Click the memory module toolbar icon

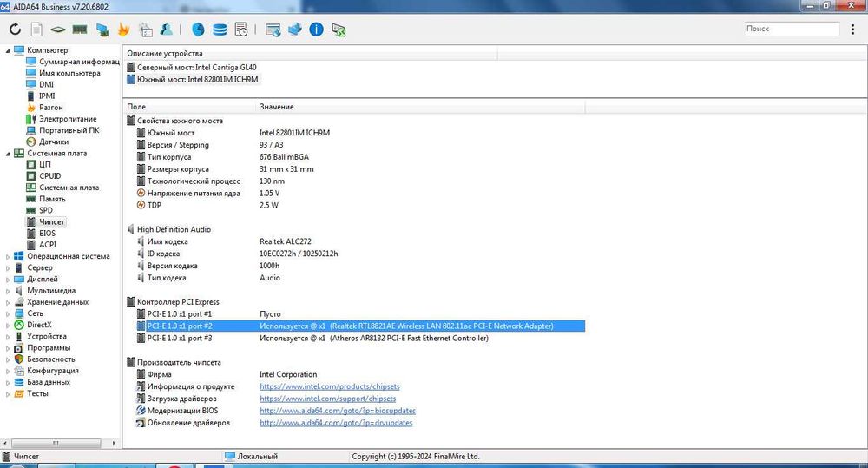pyautogui.click(x=80, y=30)
